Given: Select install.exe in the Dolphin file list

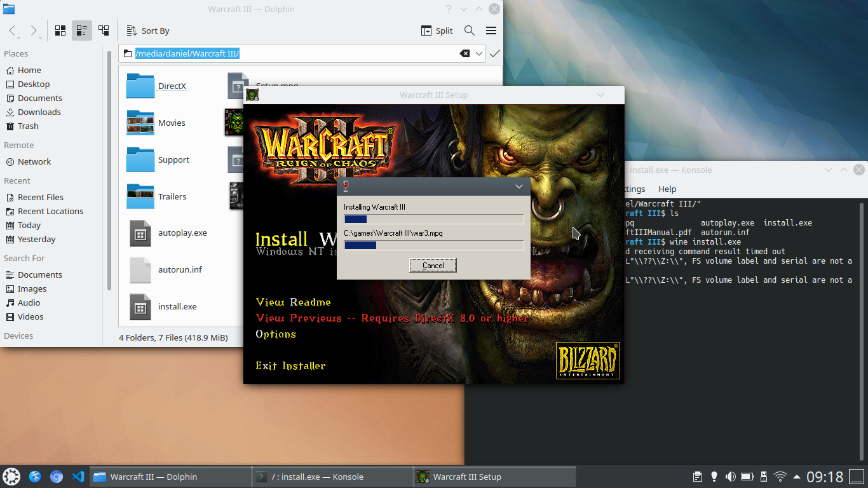Looking at the screenshot, I should click(x=177, y=306).
